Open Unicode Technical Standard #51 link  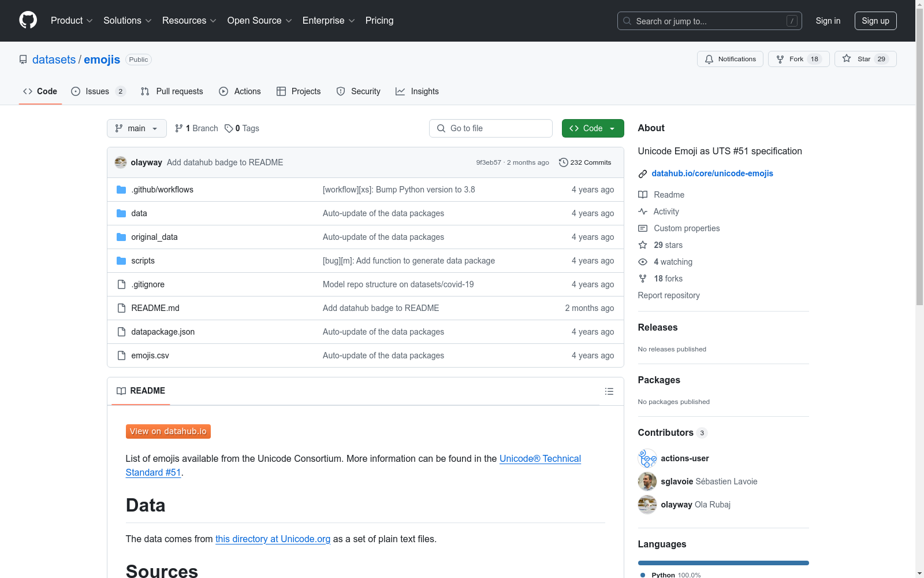[540, 459]
